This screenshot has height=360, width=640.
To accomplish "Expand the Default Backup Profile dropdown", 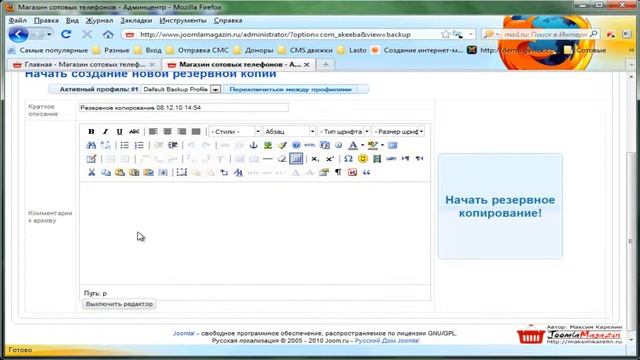I will click(x=216, y=89).
